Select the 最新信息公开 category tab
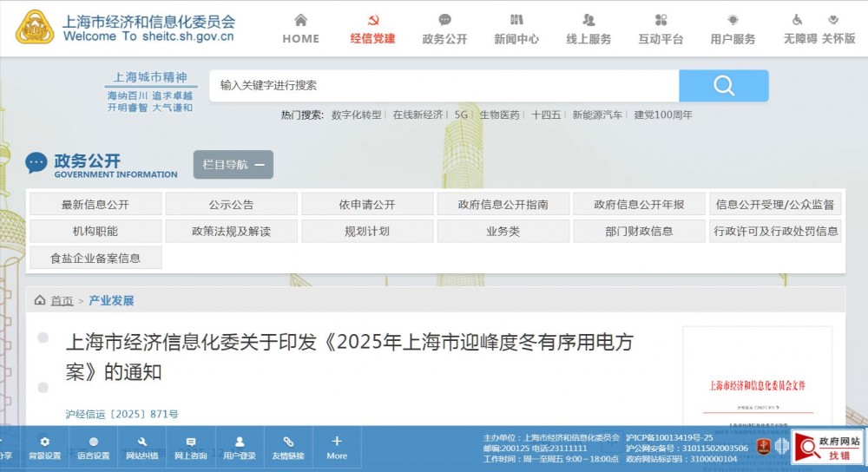The width and height of the screenshot is (868, 472). [95, 205]
